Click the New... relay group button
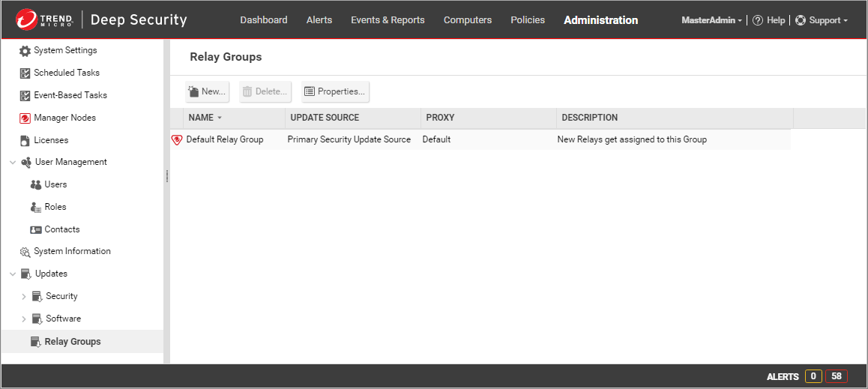The width and height of the screenshot is (868, 389). pyautogui.click(x=207, y=91)
